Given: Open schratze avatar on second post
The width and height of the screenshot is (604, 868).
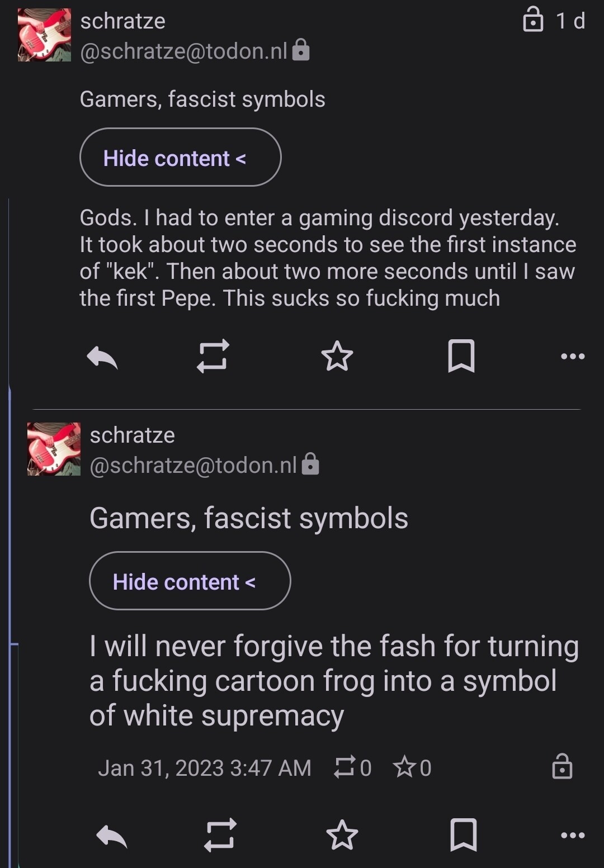Looking at the screenshot, I should [x=54, y=449].
